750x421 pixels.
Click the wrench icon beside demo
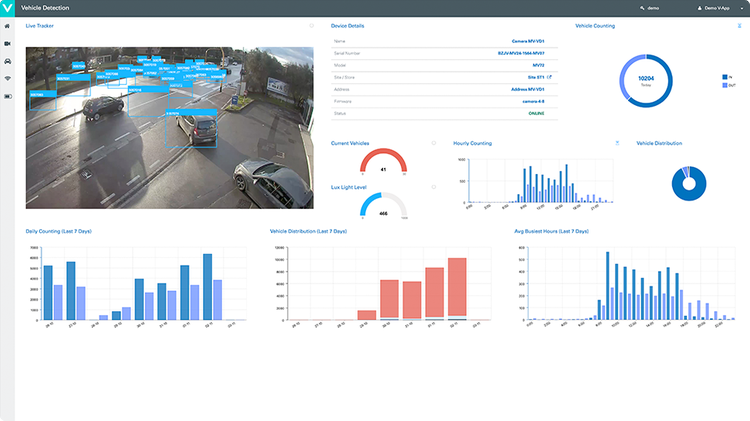[x=642, y=8]
